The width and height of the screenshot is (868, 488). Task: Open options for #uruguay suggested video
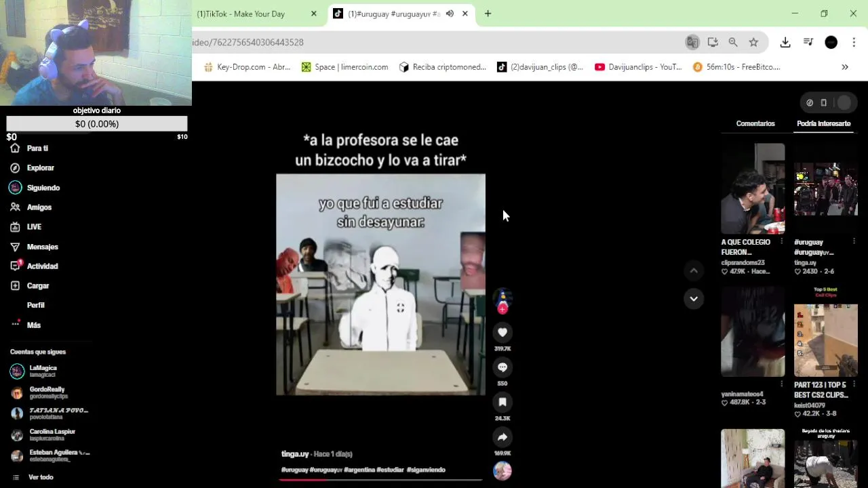(x=854, y=242)
